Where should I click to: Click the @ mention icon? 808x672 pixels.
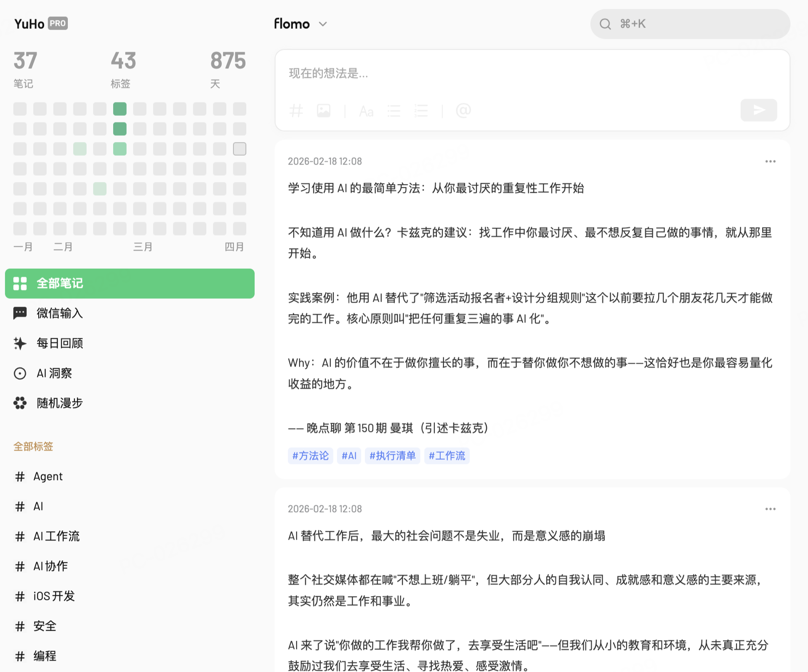pyautogui.click(x=463, y=111)
